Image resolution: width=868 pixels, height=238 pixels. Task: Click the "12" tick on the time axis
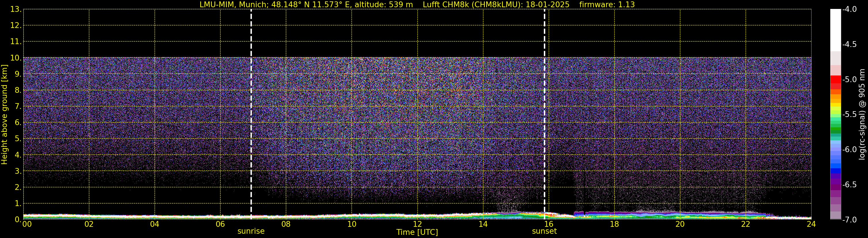click(x=417, y=224)
